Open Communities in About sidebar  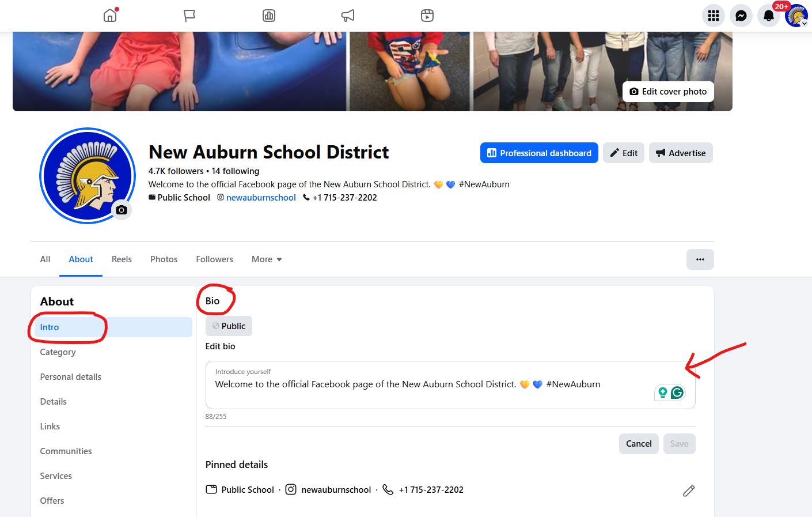coord(113,451)
